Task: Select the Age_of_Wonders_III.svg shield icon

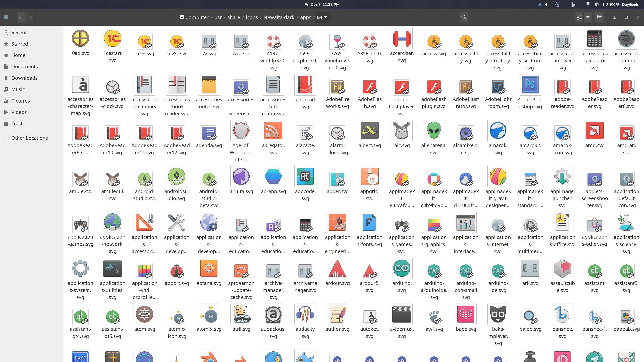Action: (241, 130)
